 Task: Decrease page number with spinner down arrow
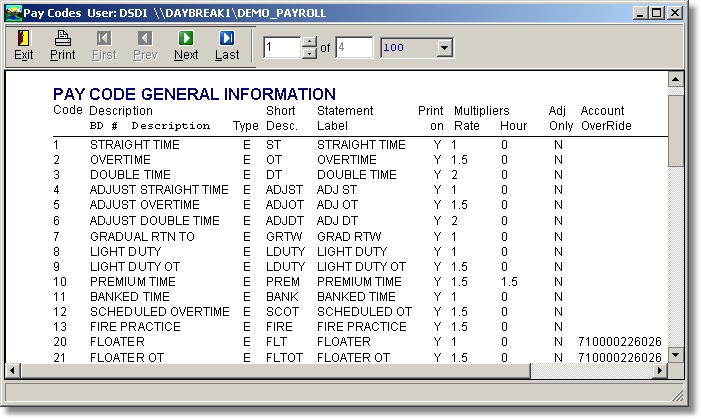click(x=309, y=53)
